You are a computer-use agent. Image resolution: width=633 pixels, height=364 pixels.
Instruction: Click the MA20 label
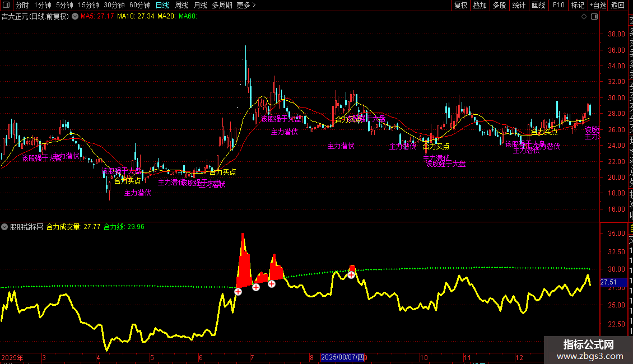tap(167, 17)
